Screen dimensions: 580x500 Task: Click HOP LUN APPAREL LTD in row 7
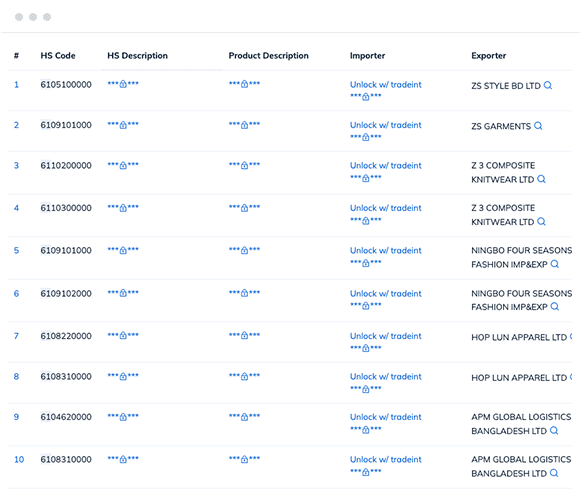pos(519,337)
